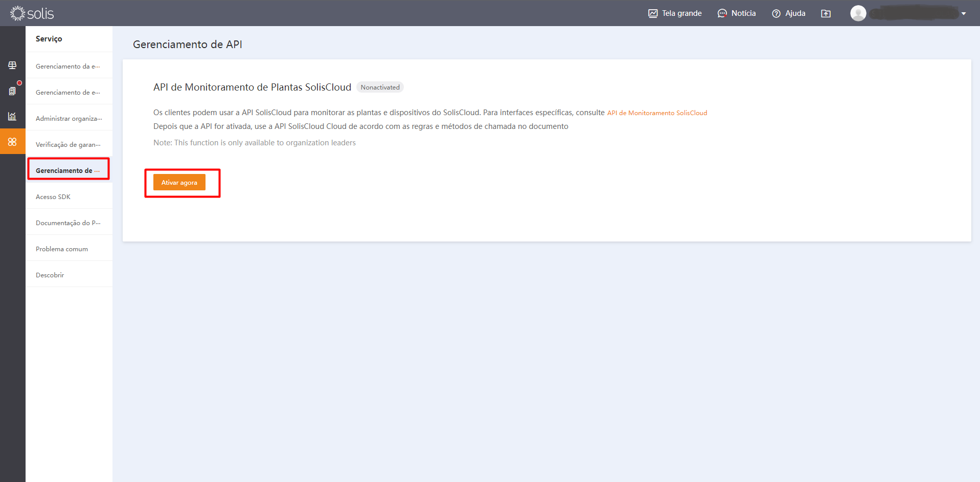The image size is (980, 482).
Task: Open Documentação do P… menu item
Action: pyautogui.click(x=68, y=223)
